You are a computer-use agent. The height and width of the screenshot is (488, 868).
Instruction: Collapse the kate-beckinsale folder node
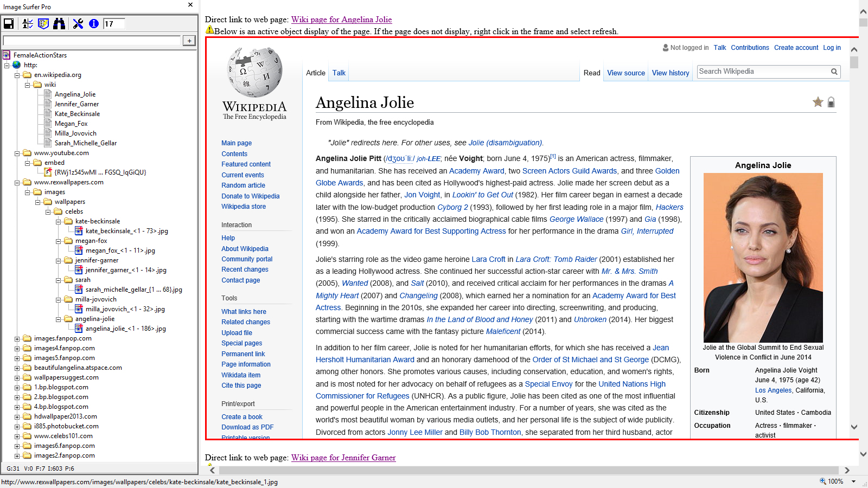58,222
